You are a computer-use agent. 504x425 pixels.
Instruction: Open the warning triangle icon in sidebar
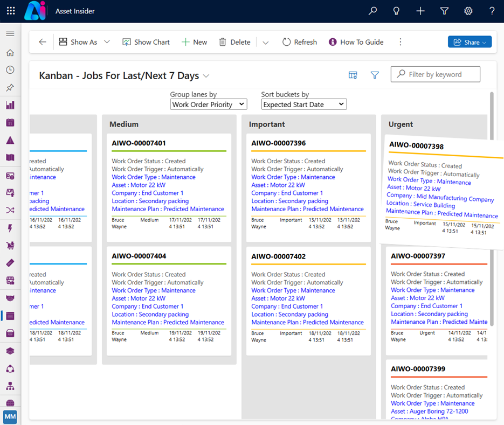(10, 140)
